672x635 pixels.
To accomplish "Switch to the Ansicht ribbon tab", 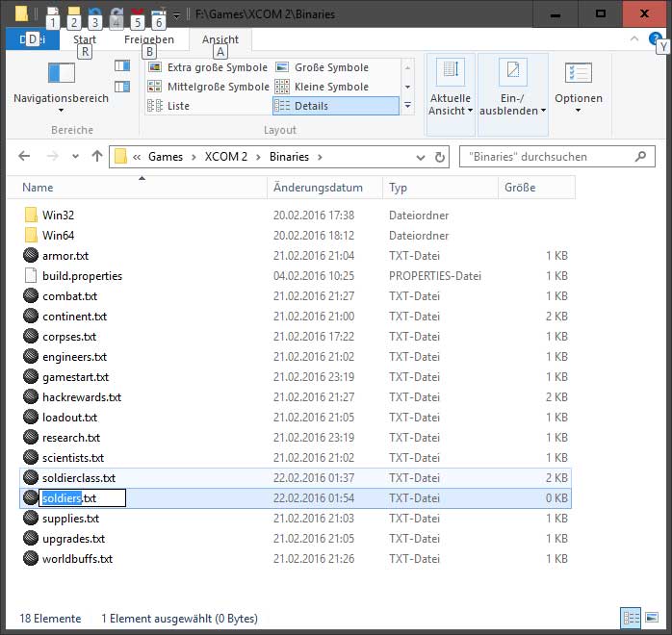I will pyautogui.click(x=220, y=39).
